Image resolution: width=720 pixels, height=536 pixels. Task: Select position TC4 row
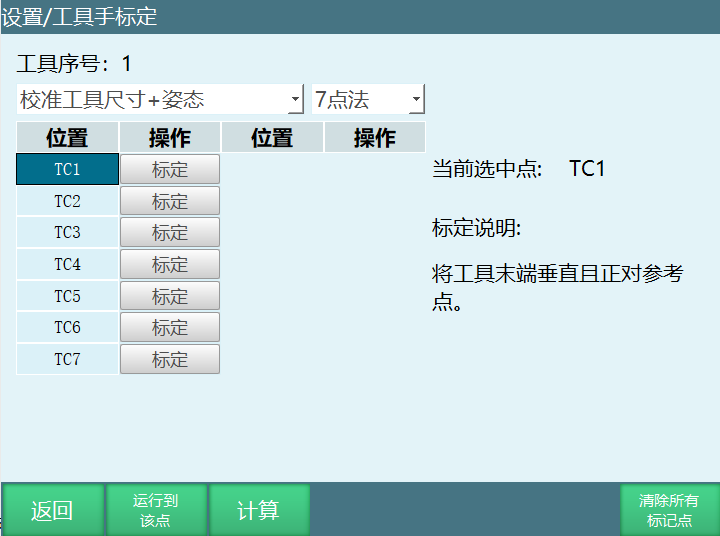(x=67, y=264)
